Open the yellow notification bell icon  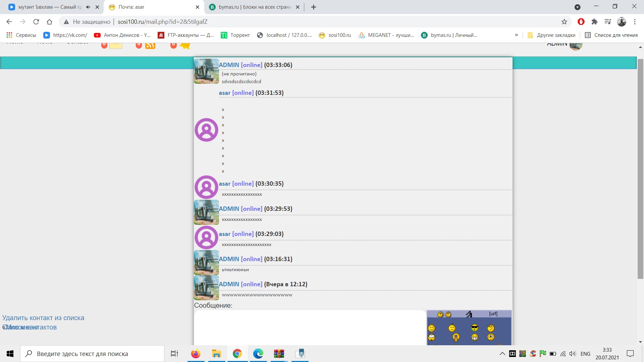[x=185, y=46]
